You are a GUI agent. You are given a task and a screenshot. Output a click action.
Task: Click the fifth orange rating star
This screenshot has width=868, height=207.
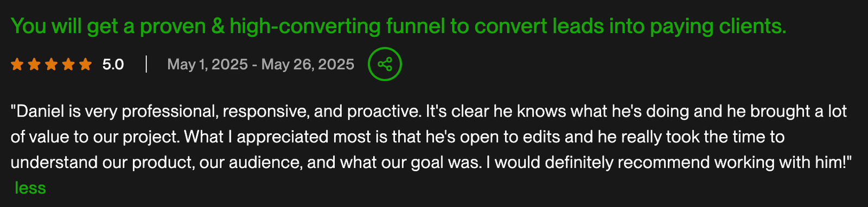pyautogui.click(x=86, y=64)
